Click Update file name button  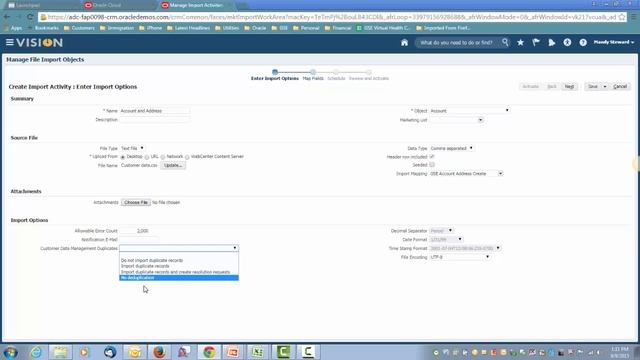[x=173, y=165]
